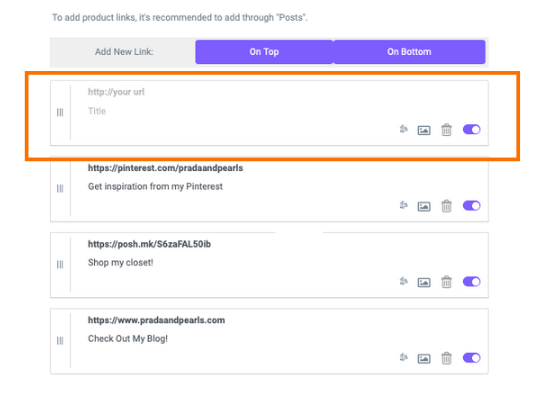Delete the Pinterest link with trash icon
The width and height of the screenshot is (541, 403).
(446, 206)
